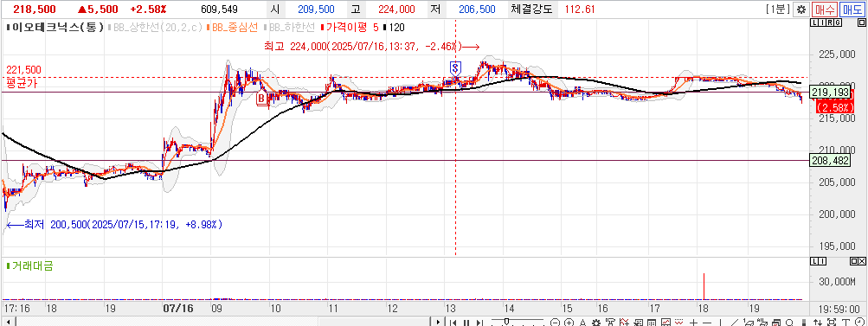This screenshot has width=868, height=326.
Task: Click the magnifier search icon in toolbar
Action: (x=789, y=322)
